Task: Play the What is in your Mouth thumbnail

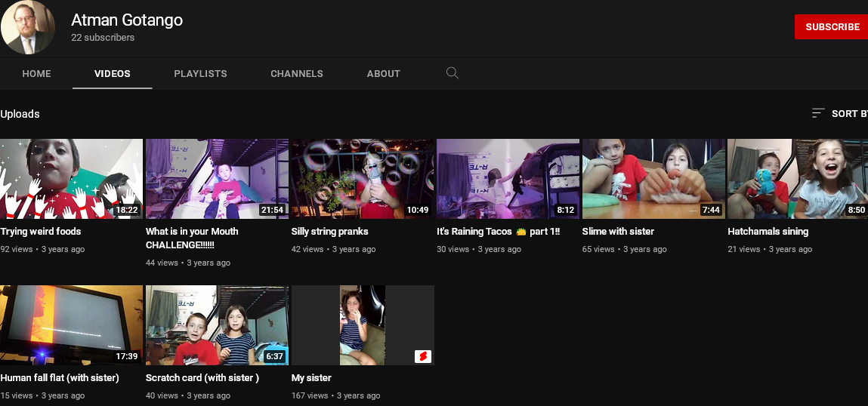Action: click(217, 179)
